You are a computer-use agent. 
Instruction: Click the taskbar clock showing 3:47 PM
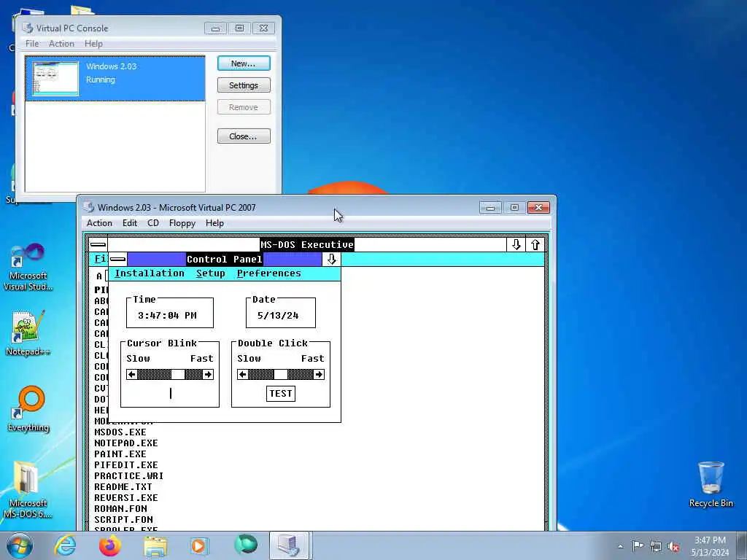coord(710,546)
